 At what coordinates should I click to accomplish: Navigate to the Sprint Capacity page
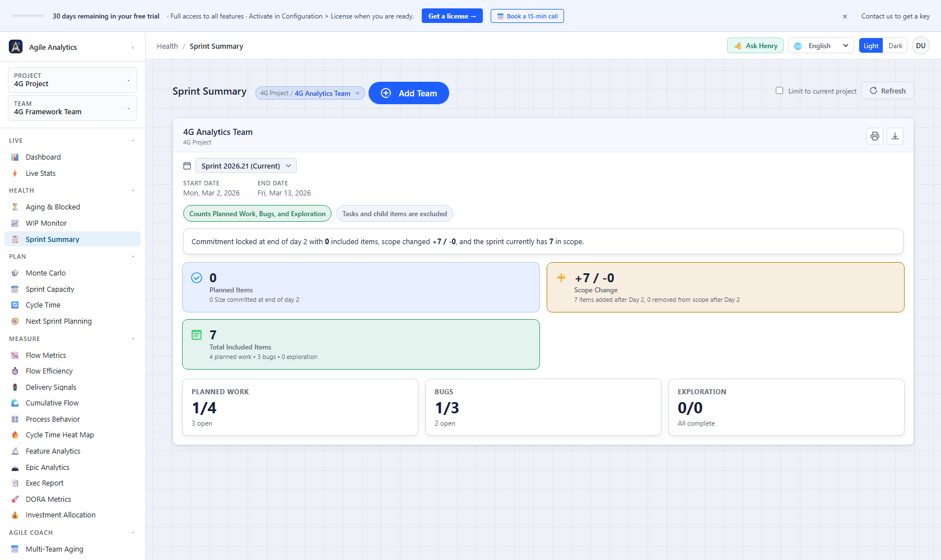tap(72, 290)
